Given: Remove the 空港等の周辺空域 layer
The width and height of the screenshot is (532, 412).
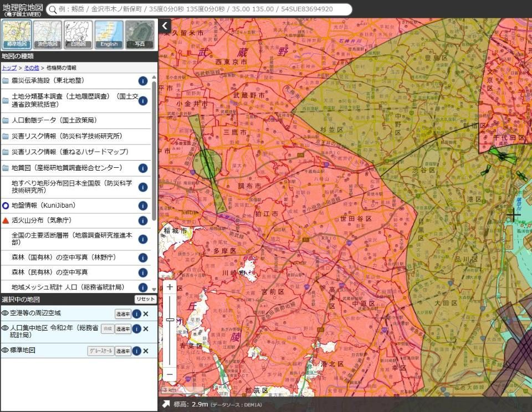Looking at the screenshot, I should tap(146, 314).
